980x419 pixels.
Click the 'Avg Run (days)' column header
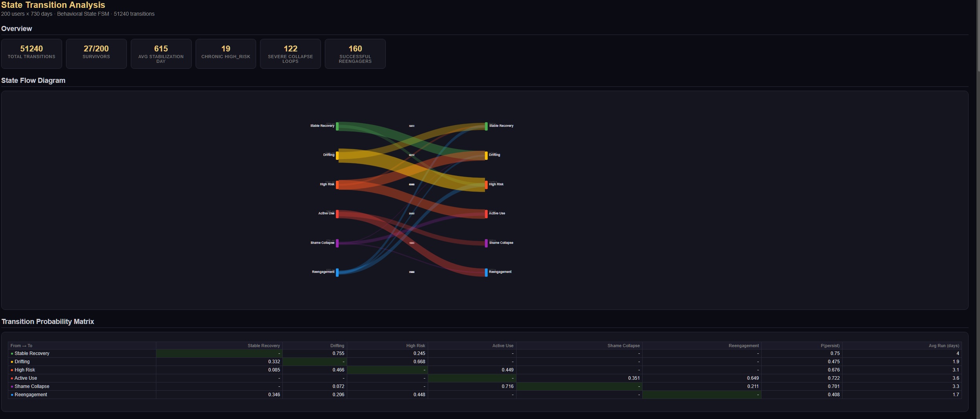coord(902,346)
